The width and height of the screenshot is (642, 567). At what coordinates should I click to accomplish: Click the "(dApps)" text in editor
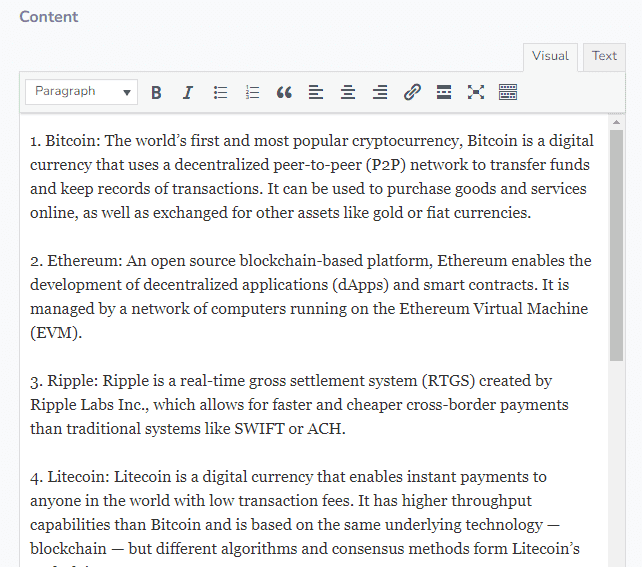(x=360, y=285)
